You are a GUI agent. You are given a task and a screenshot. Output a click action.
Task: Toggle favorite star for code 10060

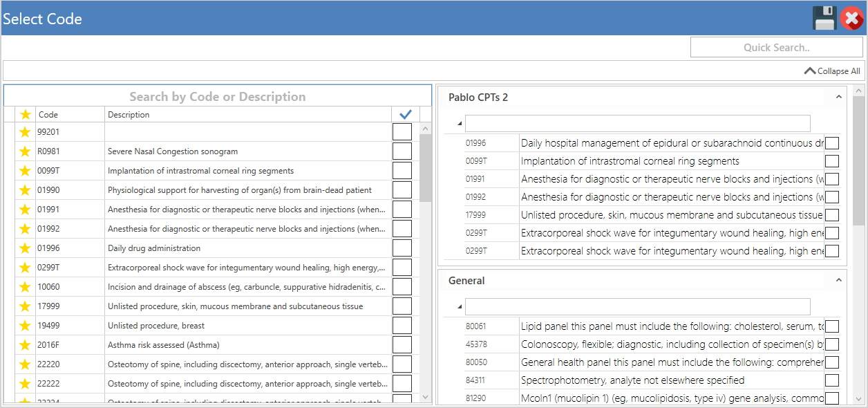point(26,287)
